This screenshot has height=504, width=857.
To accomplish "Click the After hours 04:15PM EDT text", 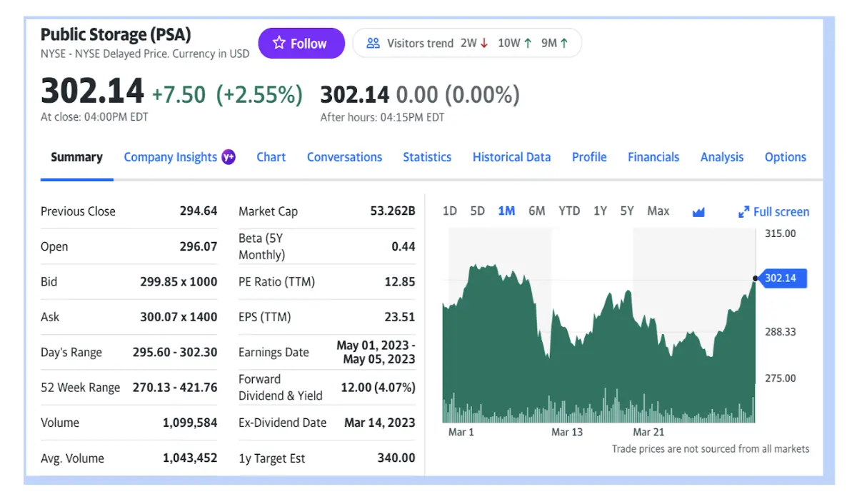I will 382,118.
